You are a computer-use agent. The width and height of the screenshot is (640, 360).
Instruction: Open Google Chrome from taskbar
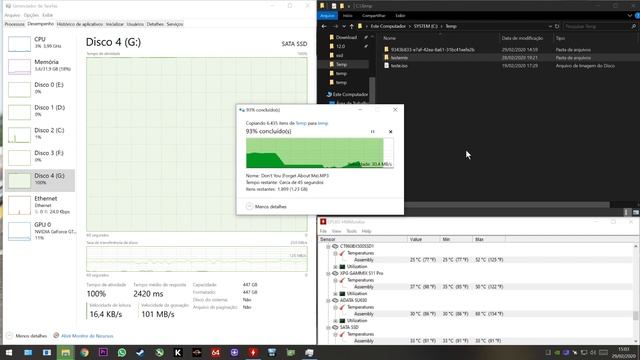coord(84,352)
